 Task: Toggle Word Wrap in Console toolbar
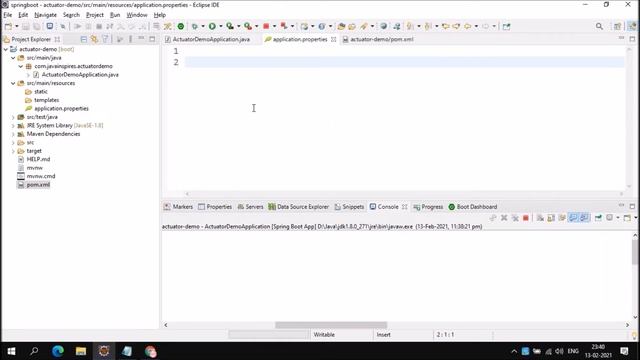click(x=562, y=218)
